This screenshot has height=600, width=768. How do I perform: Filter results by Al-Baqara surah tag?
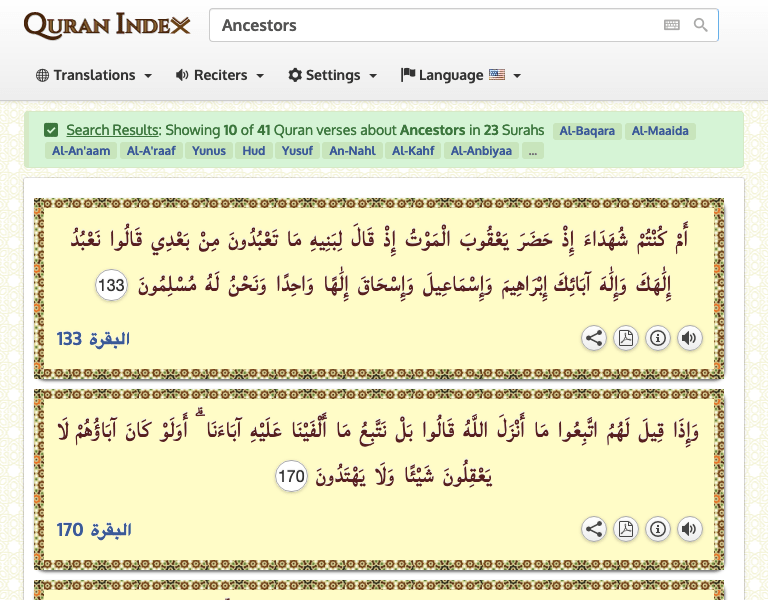586,131
